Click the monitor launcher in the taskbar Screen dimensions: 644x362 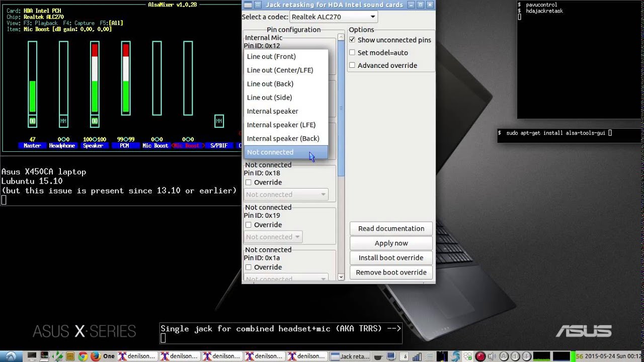point(32,356)
